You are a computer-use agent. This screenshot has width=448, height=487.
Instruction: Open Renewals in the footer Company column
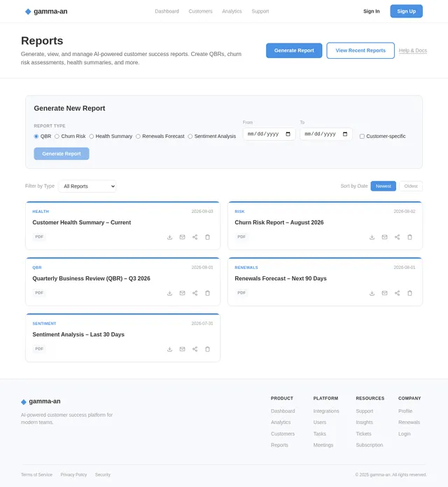click(409, 423)
